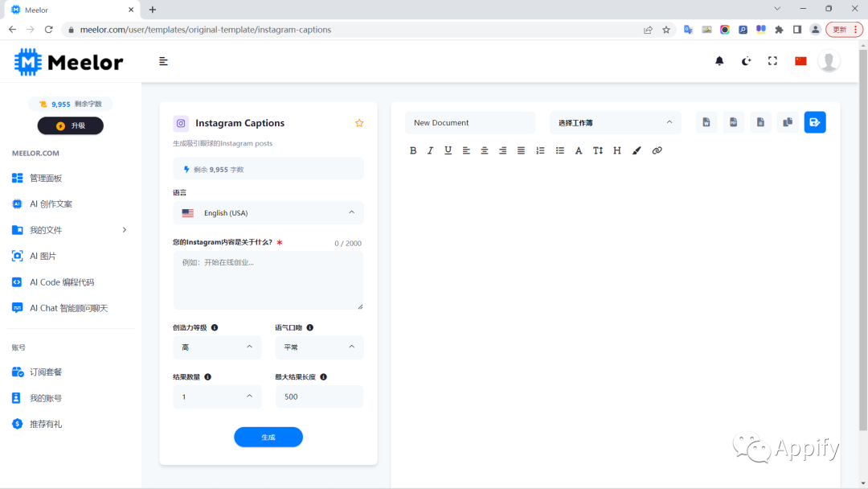
Task: Open the 语气口吻 tone dropdown
Action: [319, 347]
